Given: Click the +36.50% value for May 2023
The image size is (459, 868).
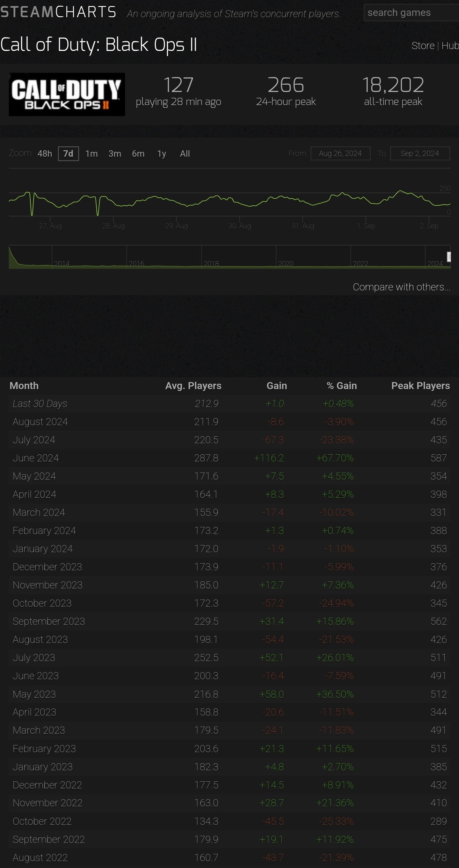Looking at the screenshot, I should click(335, 694).
